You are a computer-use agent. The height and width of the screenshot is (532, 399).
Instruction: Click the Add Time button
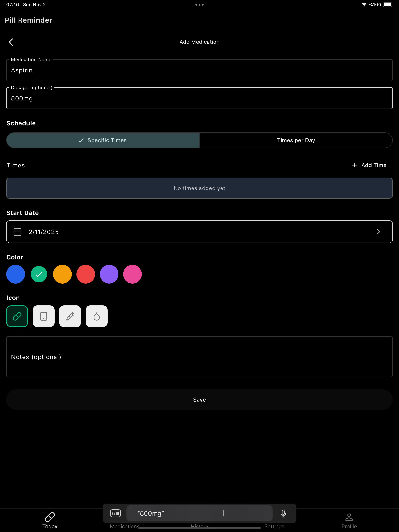369,165
